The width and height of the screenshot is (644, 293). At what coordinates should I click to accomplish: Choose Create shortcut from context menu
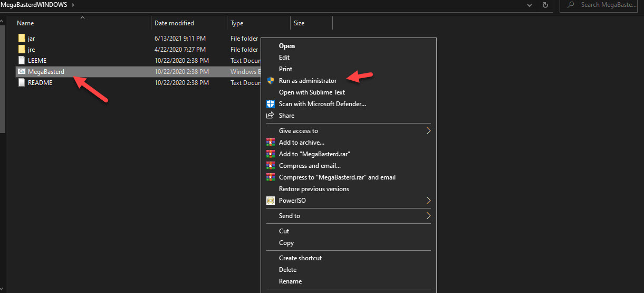300,258
